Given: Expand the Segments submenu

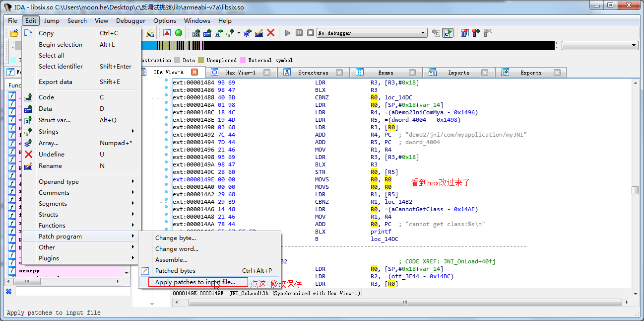Looking at the screenshot, I should [x=81, y=203].
